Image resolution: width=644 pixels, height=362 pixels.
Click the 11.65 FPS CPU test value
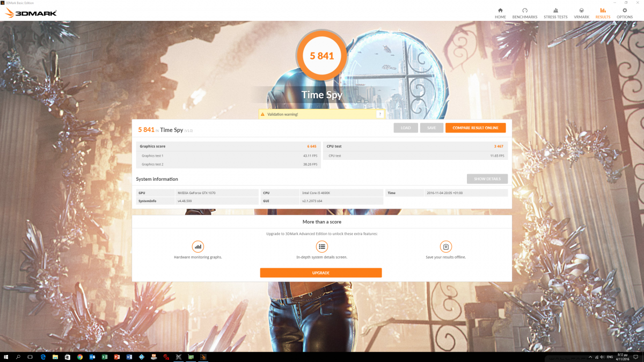[497, 156]
